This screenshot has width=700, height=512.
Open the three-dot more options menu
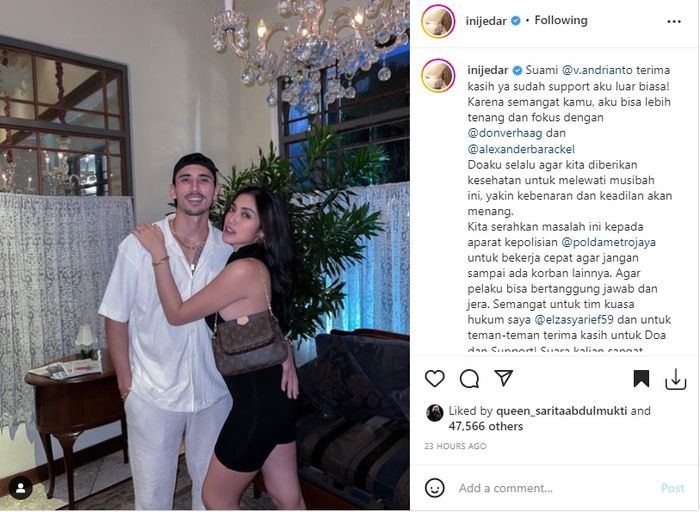click(x=674, y=21)
